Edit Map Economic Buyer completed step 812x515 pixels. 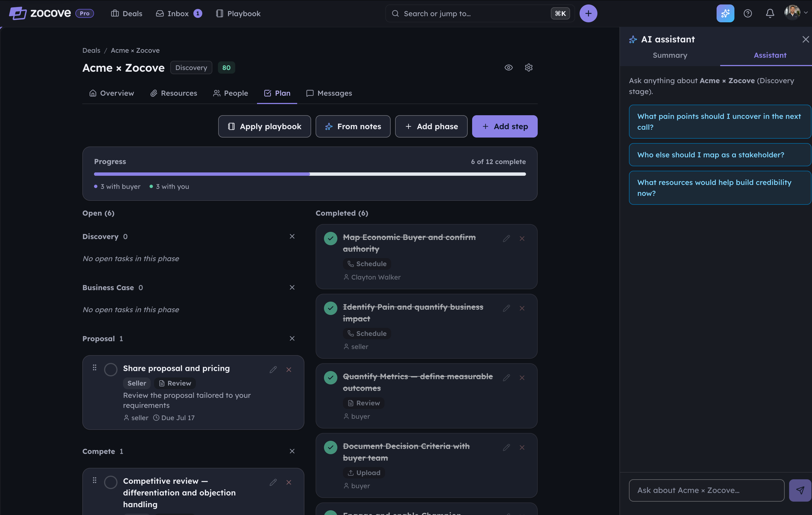click(x=506, y=239)
